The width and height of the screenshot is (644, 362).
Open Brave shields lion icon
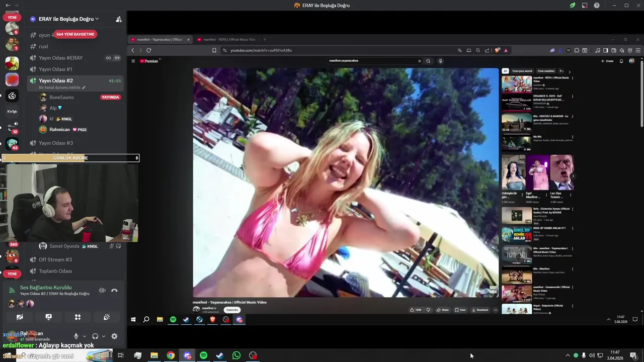pyautogui.click(x=498, y=50)
